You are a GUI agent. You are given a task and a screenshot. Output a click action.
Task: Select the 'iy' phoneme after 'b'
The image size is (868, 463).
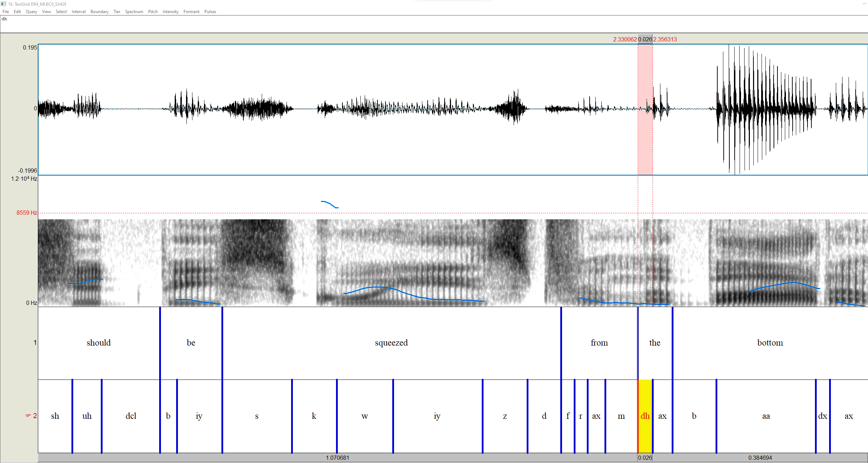[199, 416]
